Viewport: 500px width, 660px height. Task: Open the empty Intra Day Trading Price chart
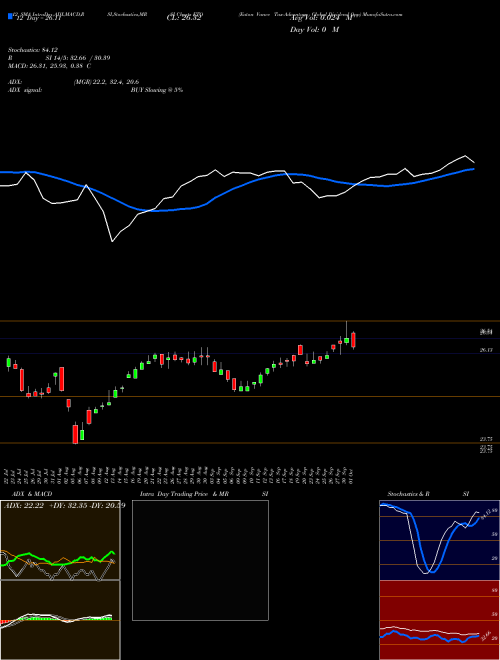click(200, 560)
